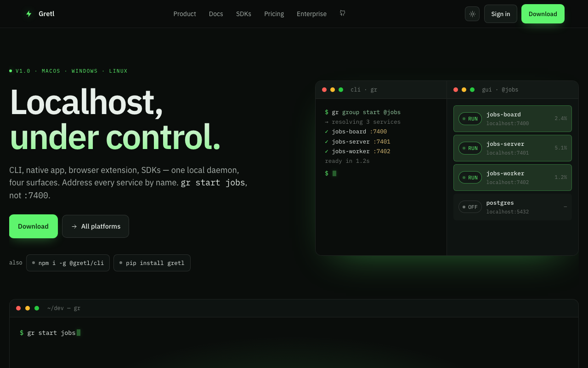
Task: Go to Docs in the navigation
Action: click(216, 14)
